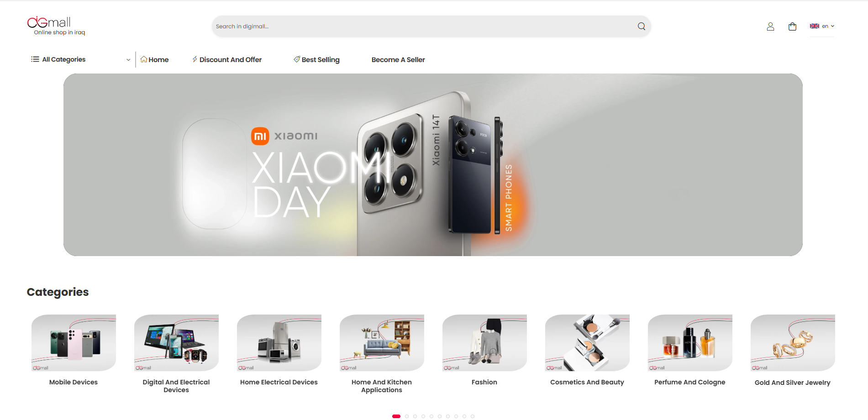Select the first red carousel pagination dot
This screenshot has height=420, width=868.
[396, 416]
